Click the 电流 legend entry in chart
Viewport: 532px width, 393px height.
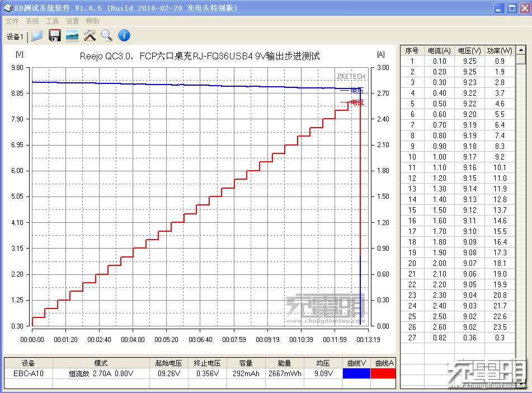click(352, 102)
